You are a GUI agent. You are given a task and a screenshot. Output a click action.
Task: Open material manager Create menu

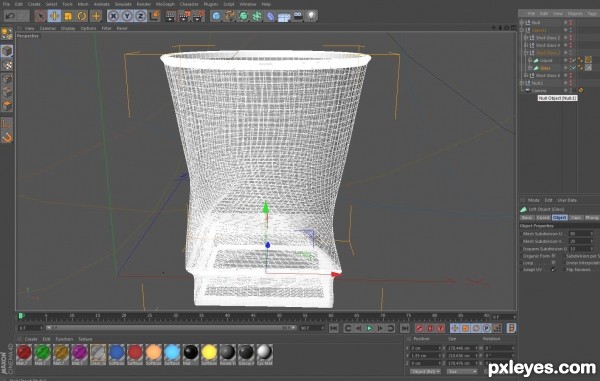(x=31, y=339)
